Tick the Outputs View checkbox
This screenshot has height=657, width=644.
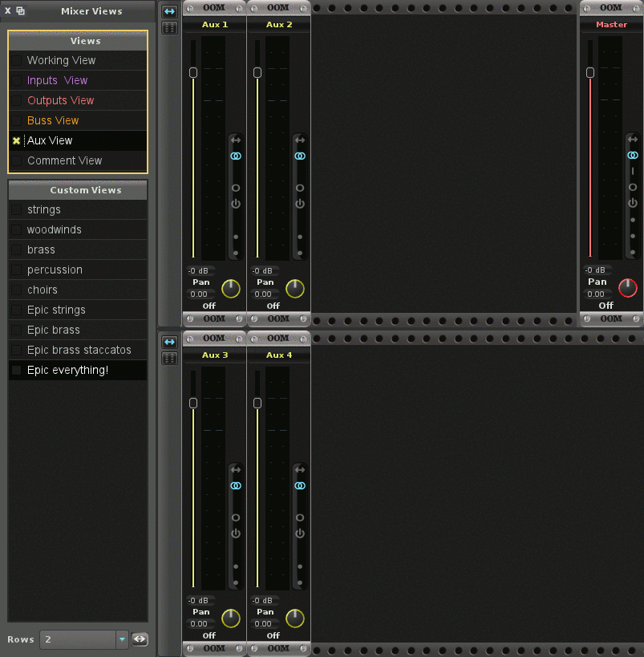point(16,100)
